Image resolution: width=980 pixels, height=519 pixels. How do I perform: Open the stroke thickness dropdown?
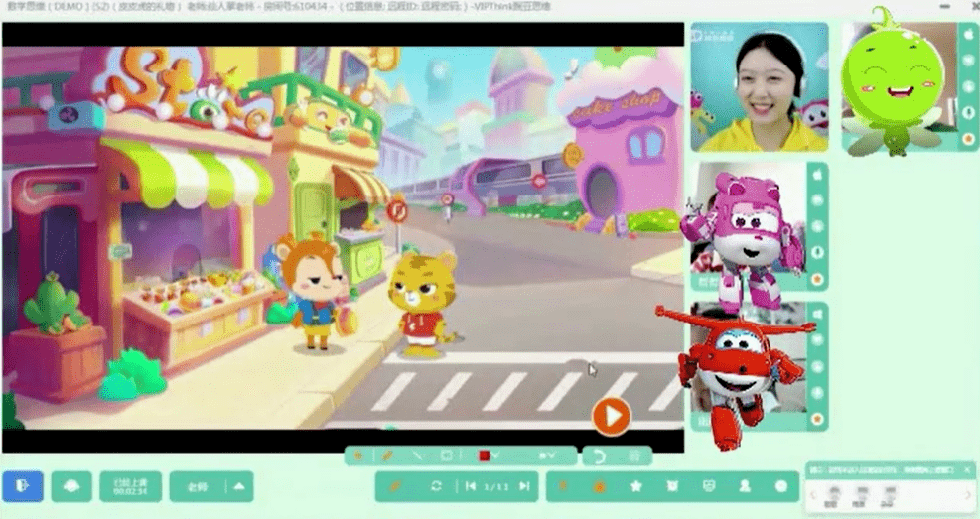[547, 455]
